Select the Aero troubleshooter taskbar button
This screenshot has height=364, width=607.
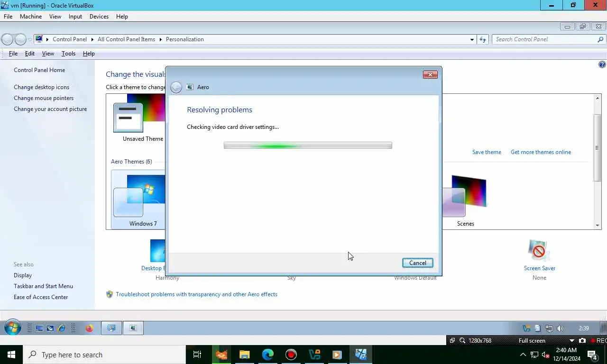(133, 328)
